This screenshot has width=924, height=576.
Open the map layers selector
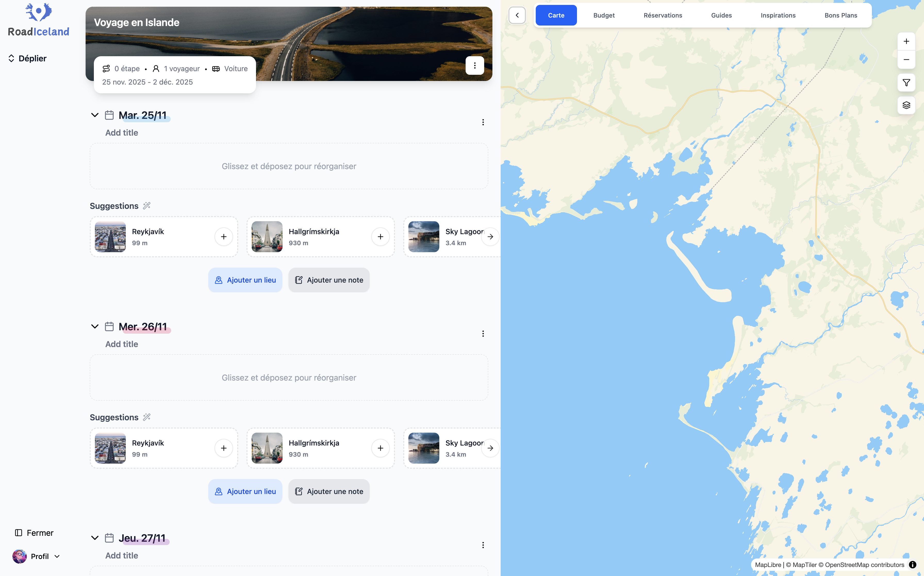pos(906,105)
